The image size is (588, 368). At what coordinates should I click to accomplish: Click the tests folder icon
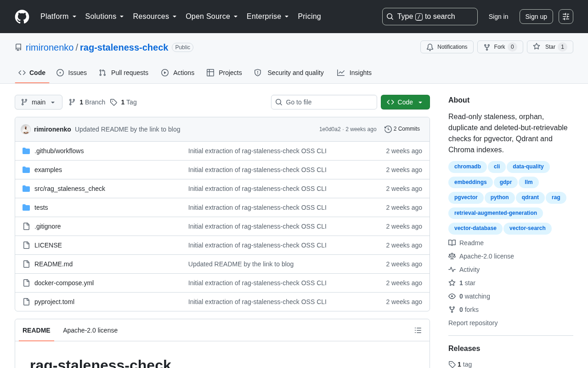pyautogui.click(x=26, y=207)
